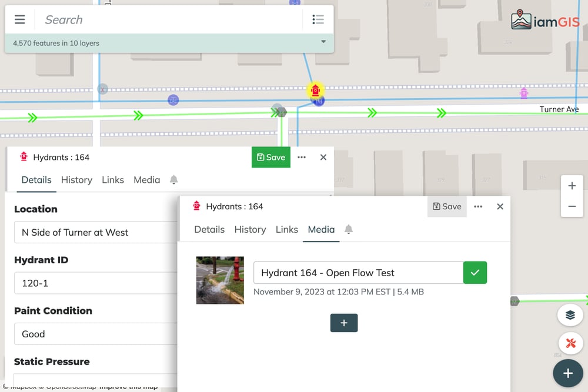Switch to History tab in Media panel
Image resolution: width=588 pixels, height=392 pixels.
[x=250, y=229]
